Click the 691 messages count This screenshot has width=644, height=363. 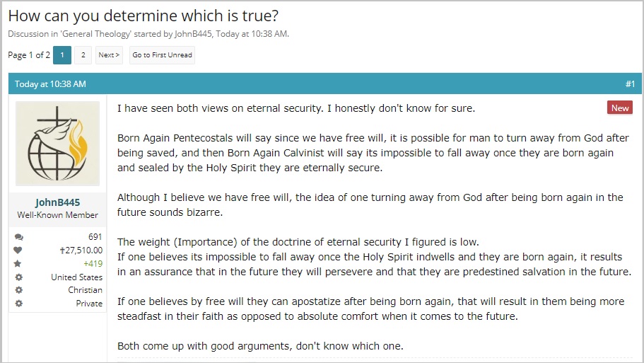point(95,237)
